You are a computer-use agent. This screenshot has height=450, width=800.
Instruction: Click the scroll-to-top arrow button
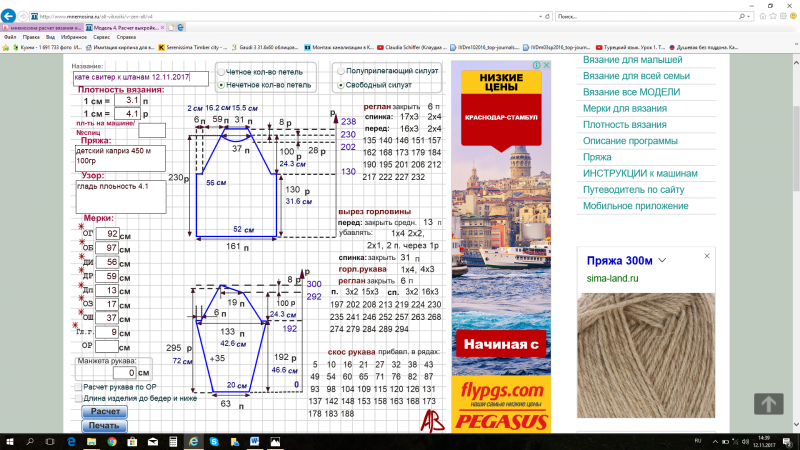[x=768, y=403]
